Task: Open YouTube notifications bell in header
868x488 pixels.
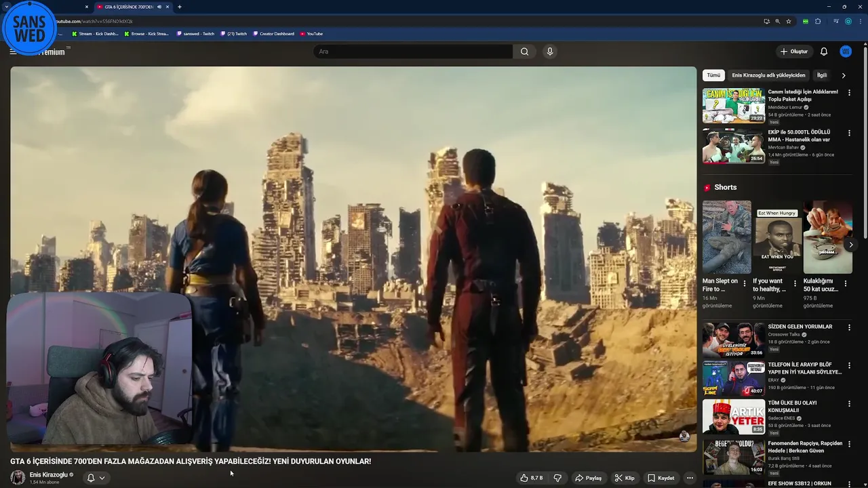Action: point(824,52)
